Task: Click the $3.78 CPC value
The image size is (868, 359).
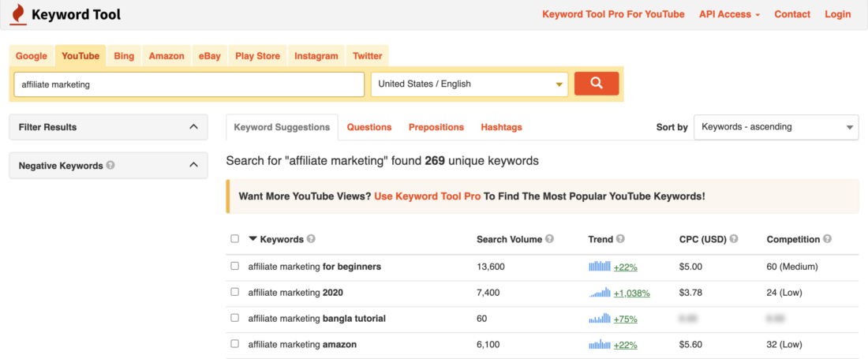Action: click(690, 293)
